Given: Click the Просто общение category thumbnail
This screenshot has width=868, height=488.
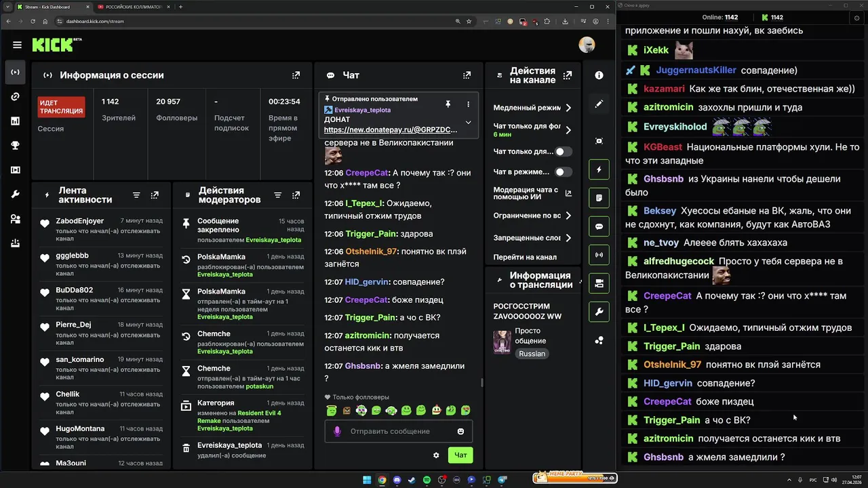Looking at the screenshot, I should point(502,342).
